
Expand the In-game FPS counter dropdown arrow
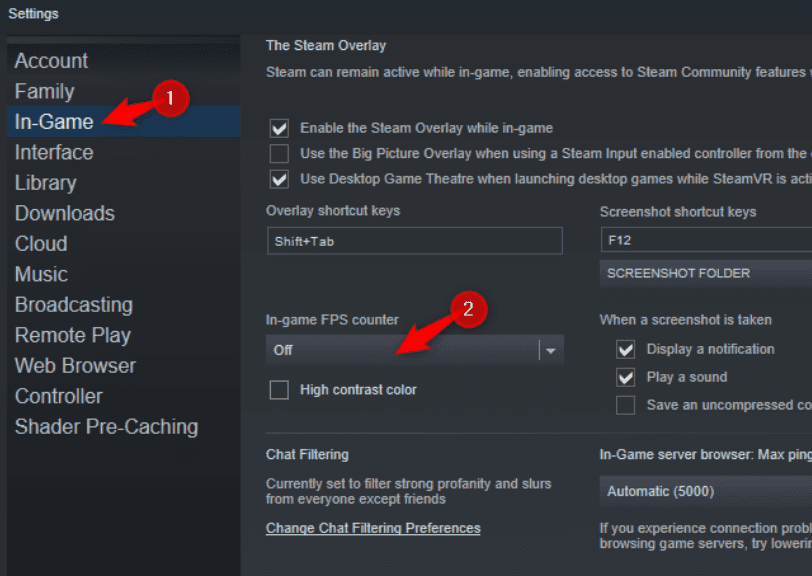click(551, 350)
